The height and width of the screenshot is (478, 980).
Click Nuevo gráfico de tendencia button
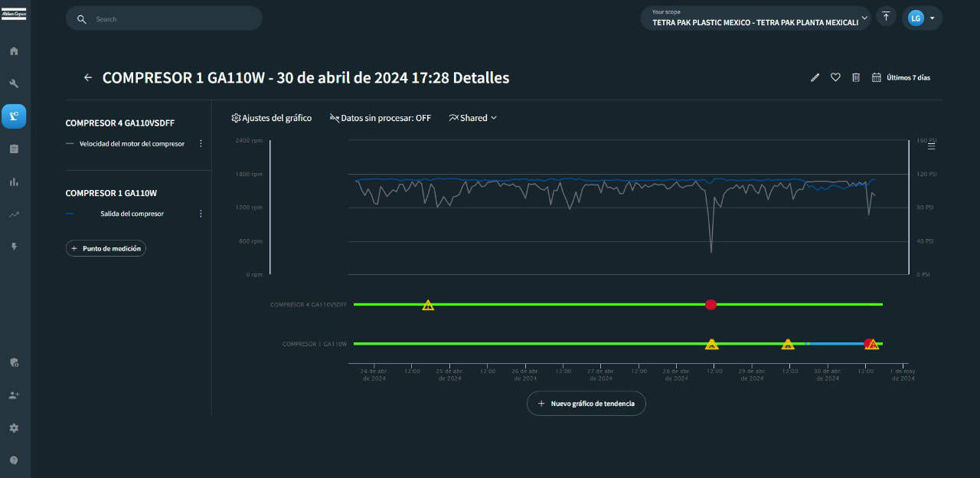click(x=586, y=403)
